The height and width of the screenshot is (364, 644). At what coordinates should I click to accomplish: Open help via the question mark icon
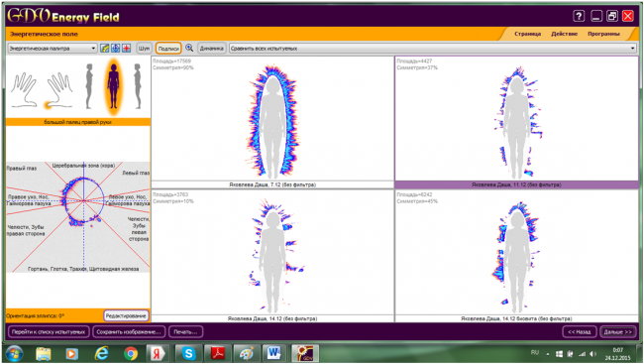tap(579, 16)
